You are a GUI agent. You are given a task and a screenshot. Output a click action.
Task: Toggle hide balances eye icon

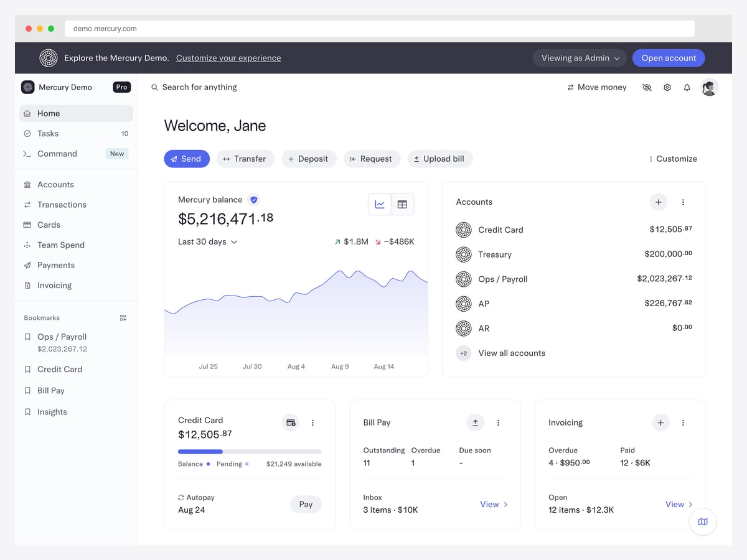click(647, 88)
